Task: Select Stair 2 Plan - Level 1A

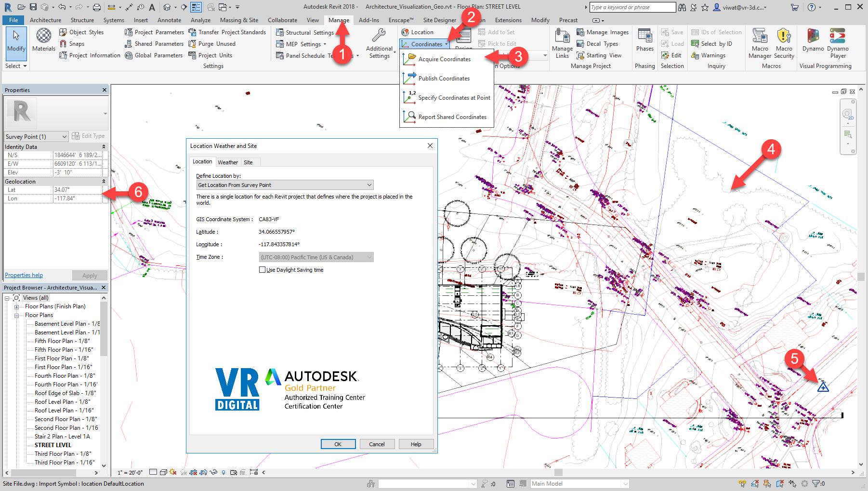Action: pos(62,437)
